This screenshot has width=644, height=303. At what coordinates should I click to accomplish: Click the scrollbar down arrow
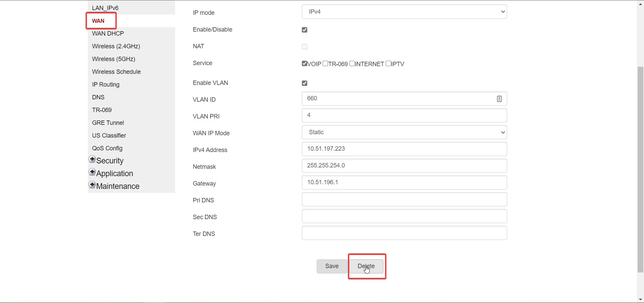point(640,299)
